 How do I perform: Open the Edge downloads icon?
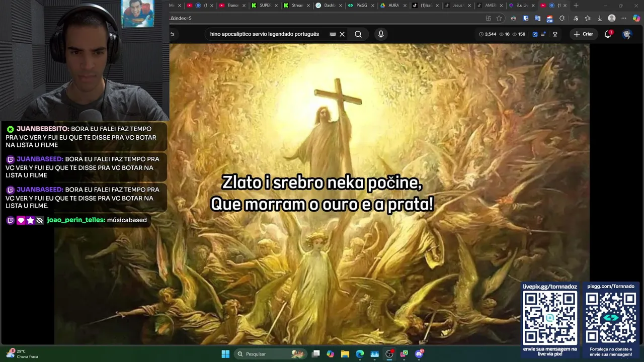click(x=599, y=18)
